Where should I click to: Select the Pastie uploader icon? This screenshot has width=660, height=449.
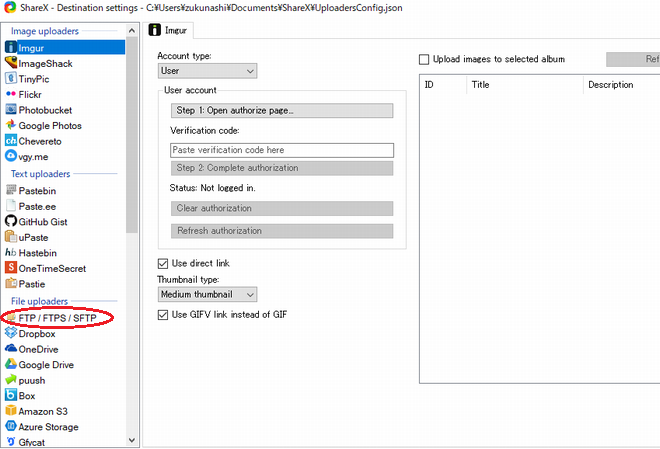coord(11,283)
